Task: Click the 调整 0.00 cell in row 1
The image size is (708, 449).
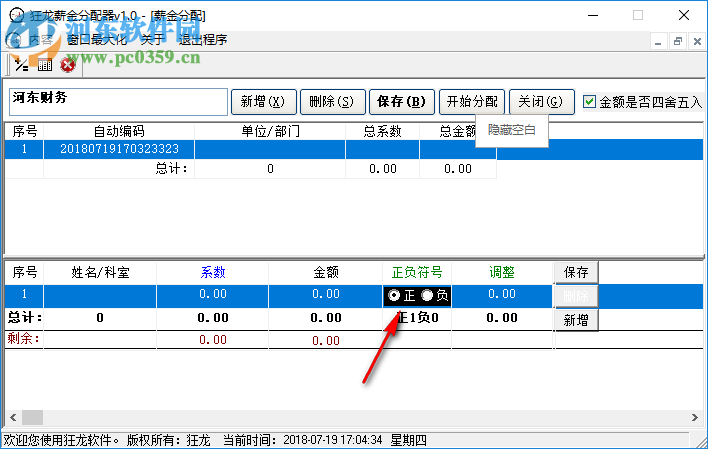Action: (502, 296)
